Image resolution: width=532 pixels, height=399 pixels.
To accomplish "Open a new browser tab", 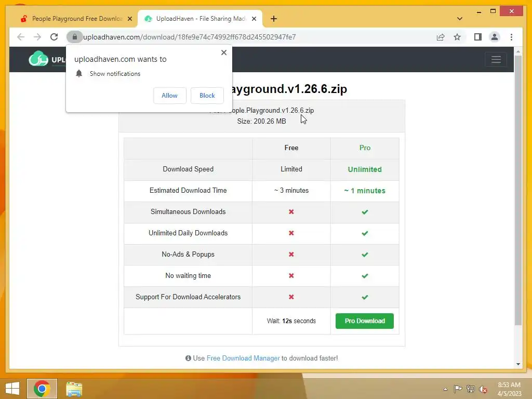I will pos(273,19).
